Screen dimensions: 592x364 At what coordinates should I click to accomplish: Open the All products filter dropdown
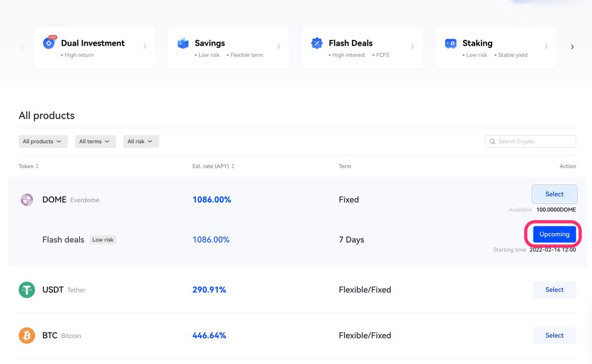click(x=43, y=142)
